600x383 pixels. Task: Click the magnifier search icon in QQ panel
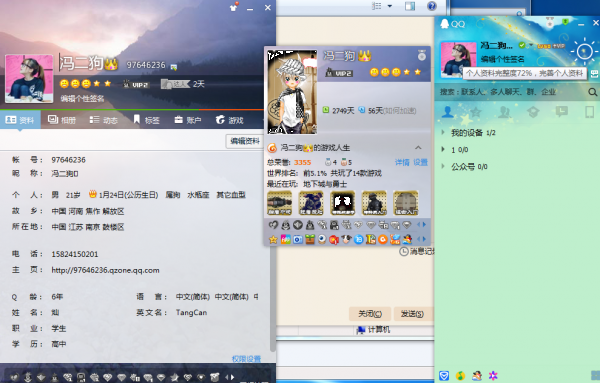point(592,92)
